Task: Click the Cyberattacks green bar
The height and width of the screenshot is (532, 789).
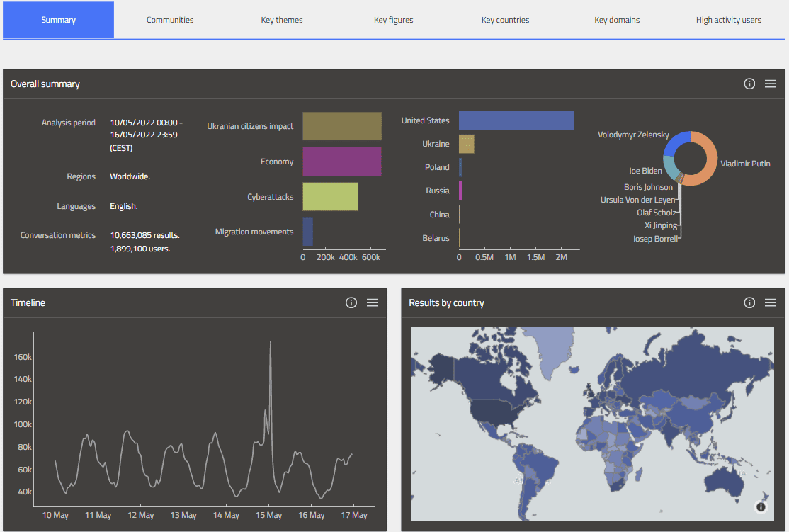Action: (330, 197)
